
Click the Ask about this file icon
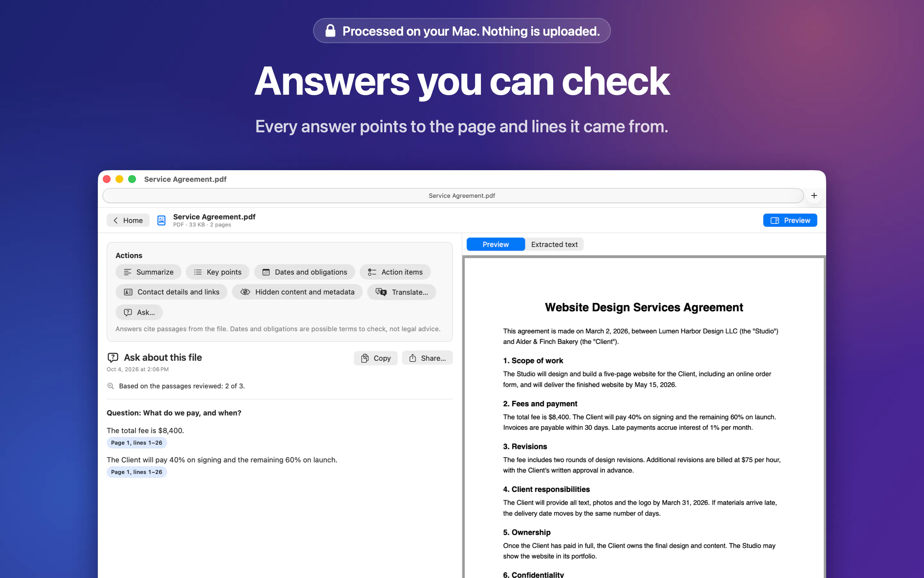113,357
